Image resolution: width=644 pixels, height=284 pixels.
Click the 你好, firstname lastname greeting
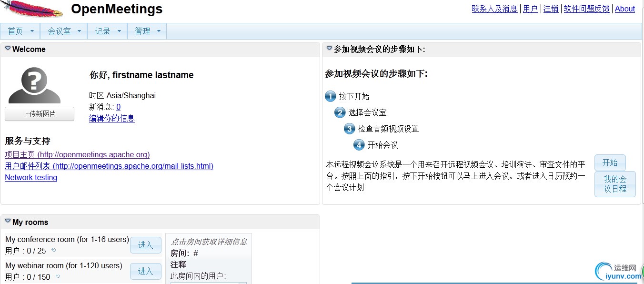coord(141,75)
